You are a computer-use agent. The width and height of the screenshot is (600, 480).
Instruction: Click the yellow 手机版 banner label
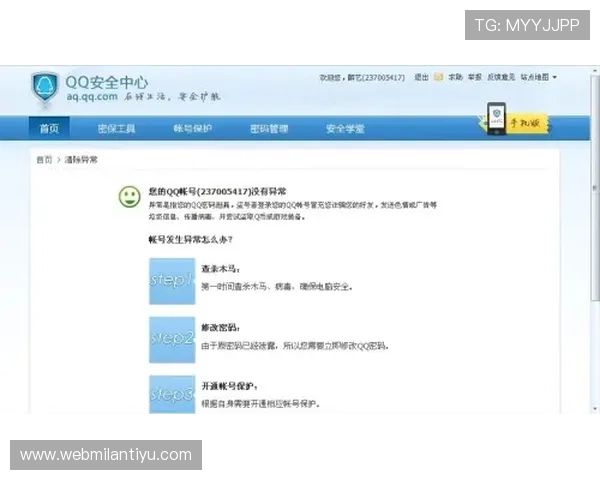(527, 123)
